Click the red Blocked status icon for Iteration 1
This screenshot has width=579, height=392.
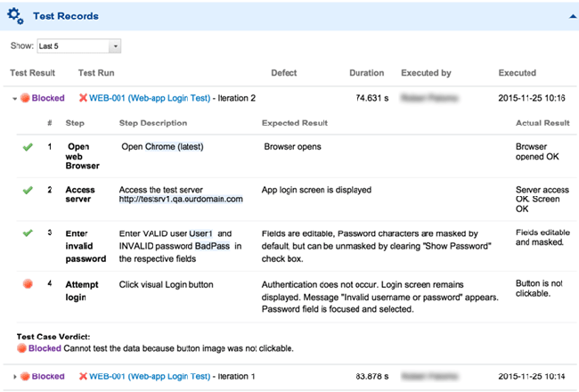pyautogui.click(x=25, y=377)
